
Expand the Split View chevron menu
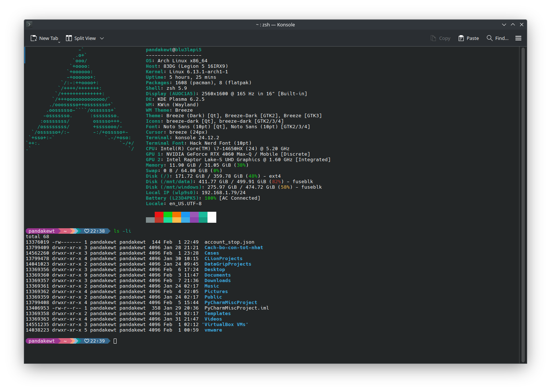[x=102, y=38]
